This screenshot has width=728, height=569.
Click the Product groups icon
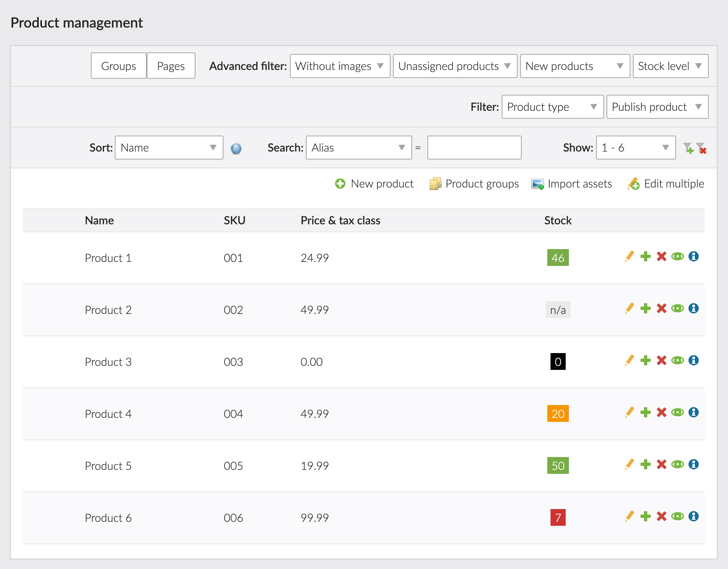pyautogui.click(x=435, y=184)
